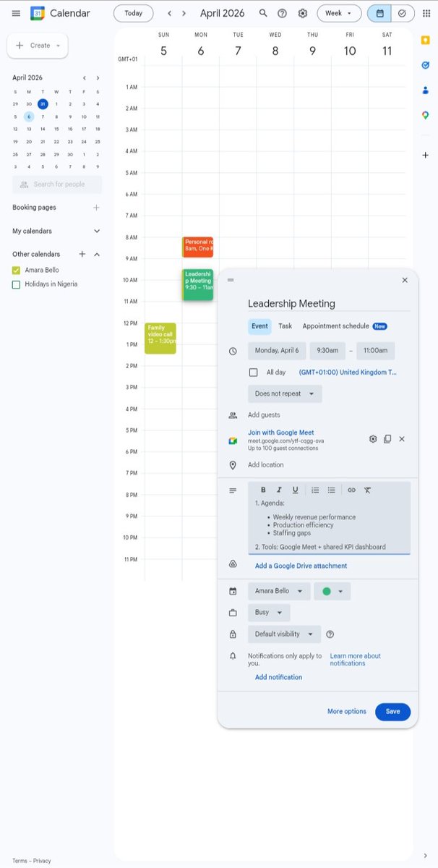
Task: Open Default visibility dropdown
Action: [x=284, y=634]
